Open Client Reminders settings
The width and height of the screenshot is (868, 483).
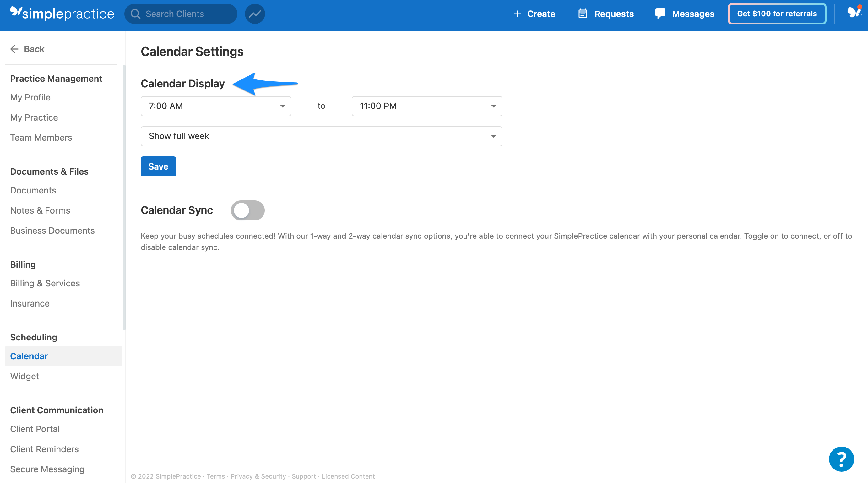pos(44,449)
